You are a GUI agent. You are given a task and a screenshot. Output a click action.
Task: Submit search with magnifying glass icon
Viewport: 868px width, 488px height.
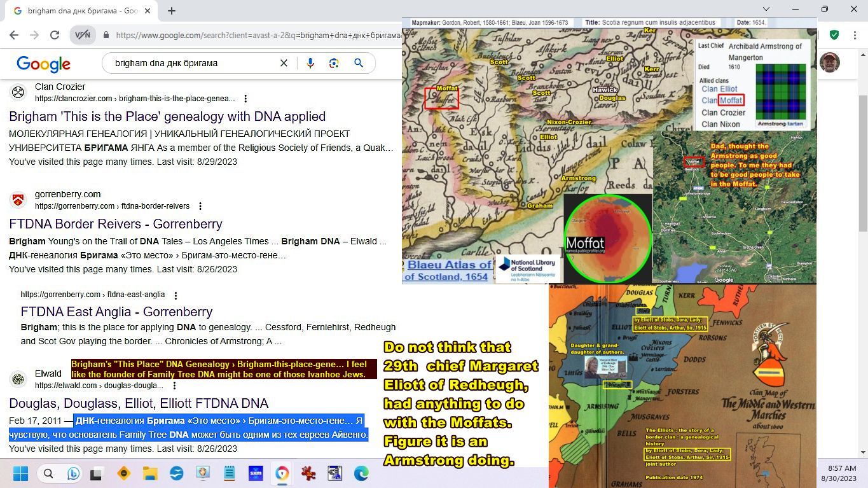point(359,63)
